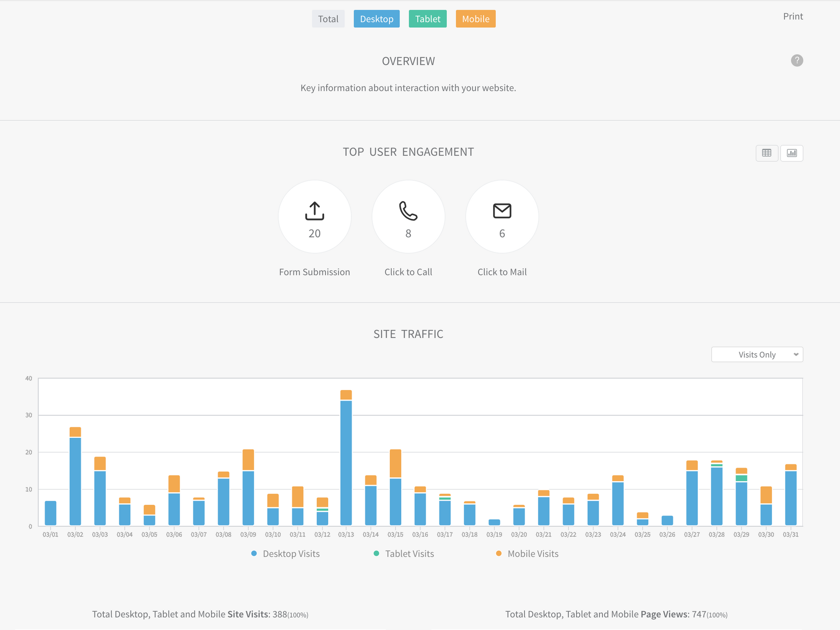The height and width of the screenshot is (630, 840).
Task: Click the dropdown arrow beside Visits Only
Action: [x=796, y=355]
